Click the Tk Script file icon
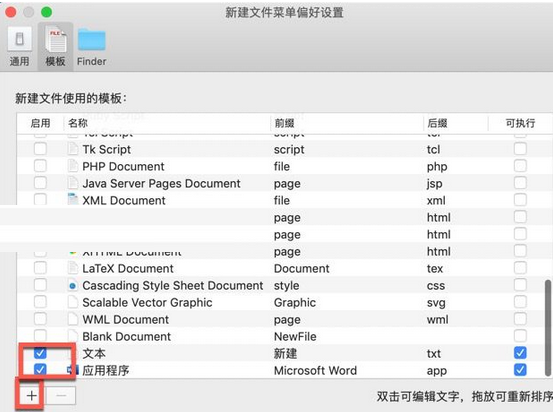The width and height of the screenshot is (553, 412). click(x=73, y=149)
